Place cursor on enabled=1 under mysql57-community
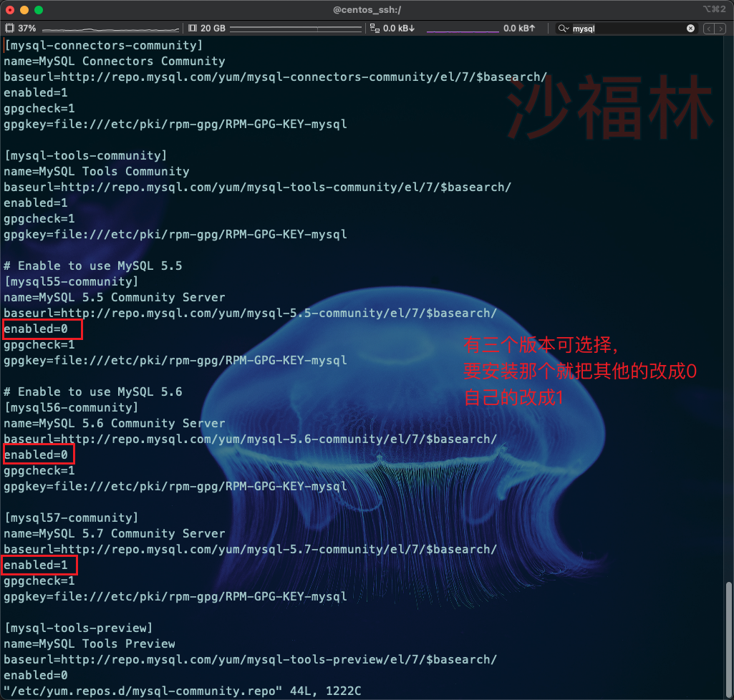Image resolution: width=734 pixels, height=700 pixels. pyautogui.click(x=36, y=565)
